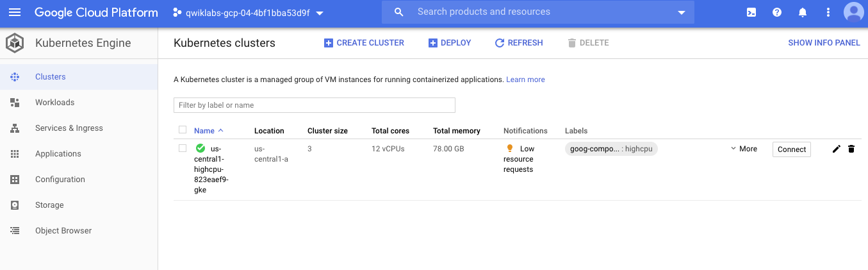Open the hamburger navigation menu
Screen dimensions: 868x270
point(15,12)
